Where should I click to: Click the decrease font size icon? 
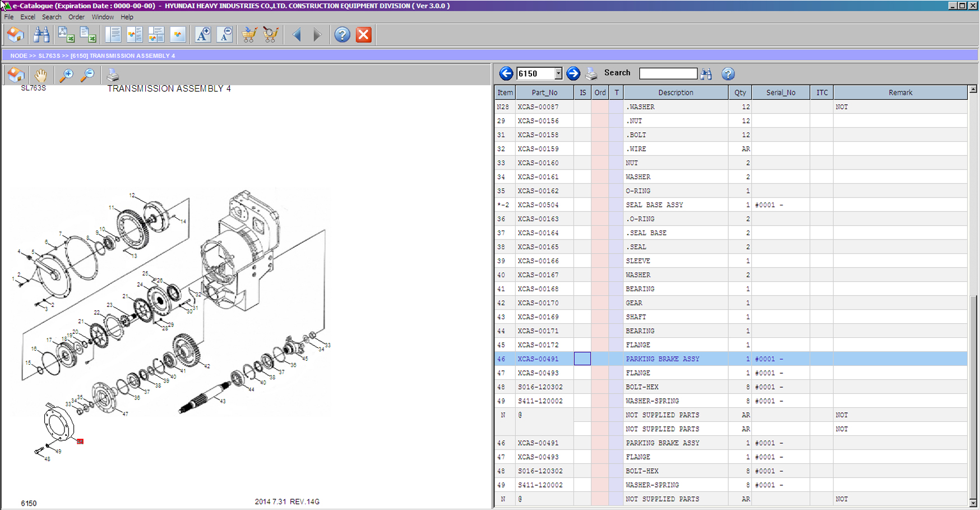coord(225,35)
